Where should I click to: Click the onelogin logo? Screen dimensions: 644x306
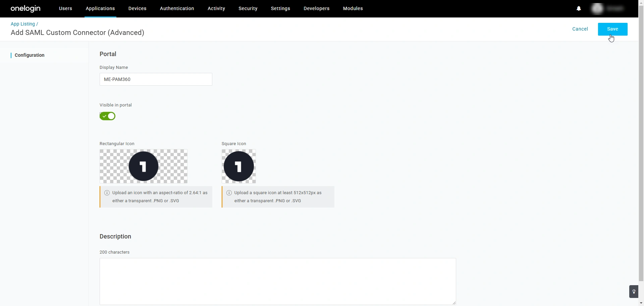tap(25, 8)
